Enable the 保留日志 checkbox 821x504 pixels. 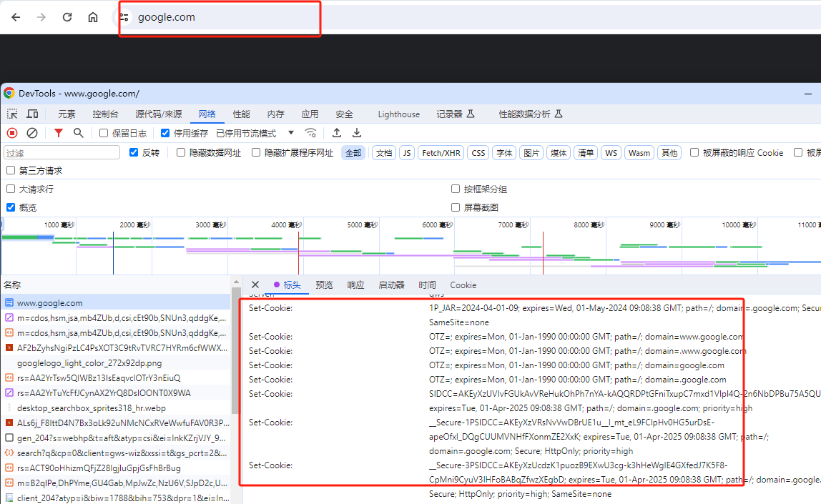[104, 133]
